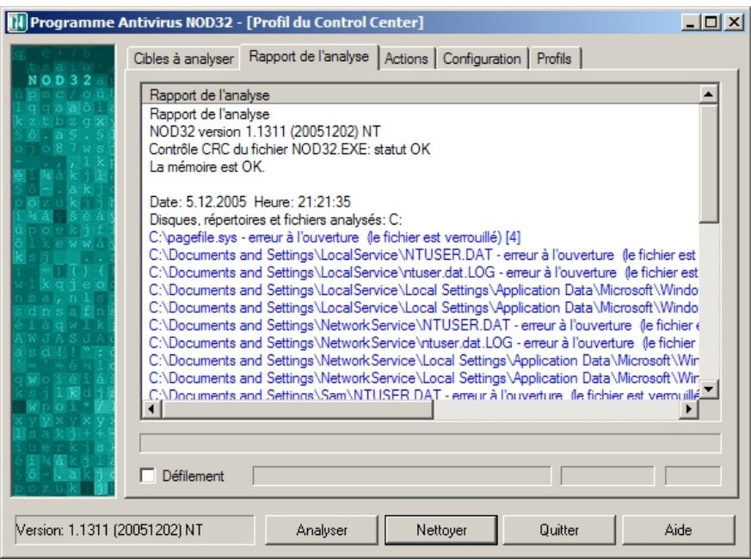
Task: Click the Contrôle CRC du fichier line
Action: click(290, 149)
